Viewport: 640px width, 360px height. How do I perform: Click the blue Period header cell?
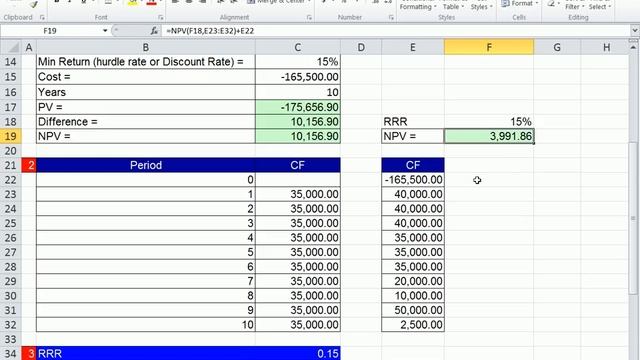[x=146, y=165]
